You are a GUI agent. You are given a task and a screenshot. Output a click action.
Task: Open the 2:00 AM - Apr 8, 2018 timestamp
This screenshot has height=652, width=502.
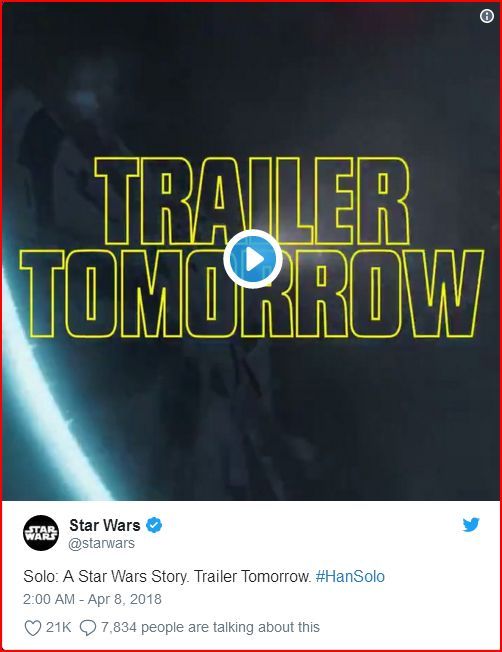point(92,599)
